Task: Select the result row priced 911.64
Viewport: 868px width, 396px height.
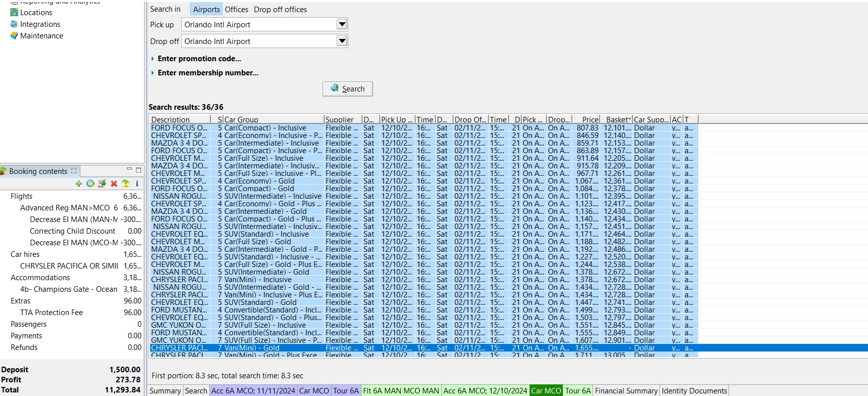Action: coord(424,158)
